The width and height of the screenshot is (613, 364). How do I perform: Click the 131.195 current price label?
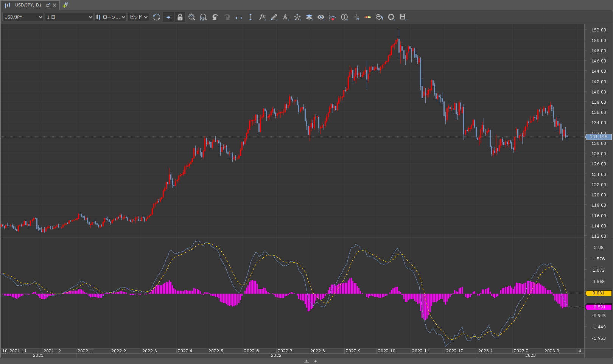click(x=598, y=137)
